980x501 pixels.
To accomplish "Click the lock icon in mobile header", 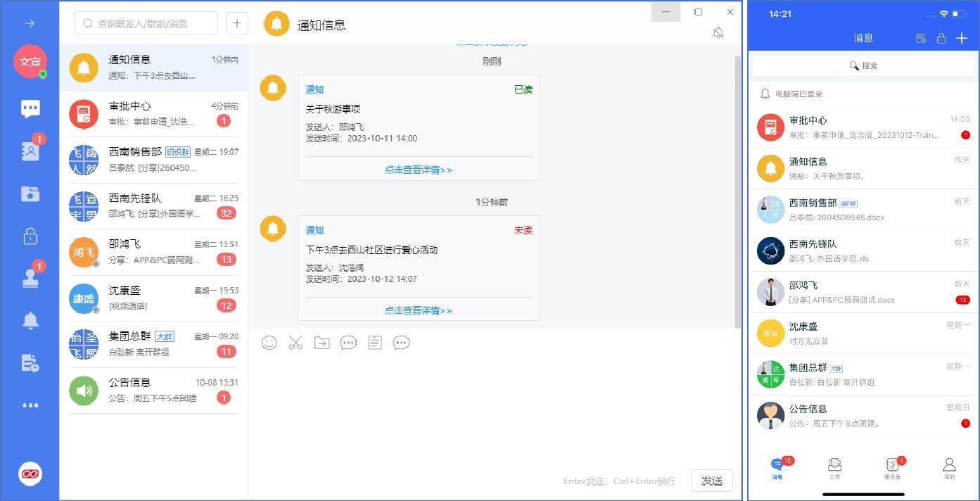I will click(941, 39).
